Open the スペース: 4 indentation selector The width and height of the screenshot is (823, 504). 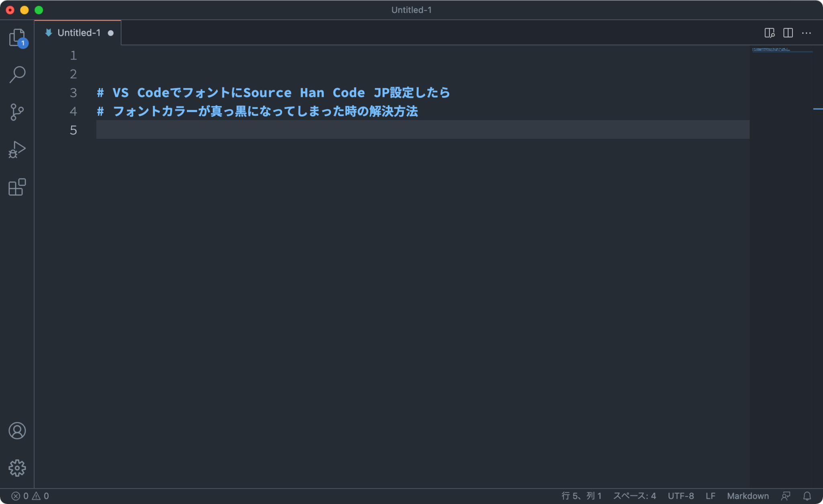tap(635, 496)
